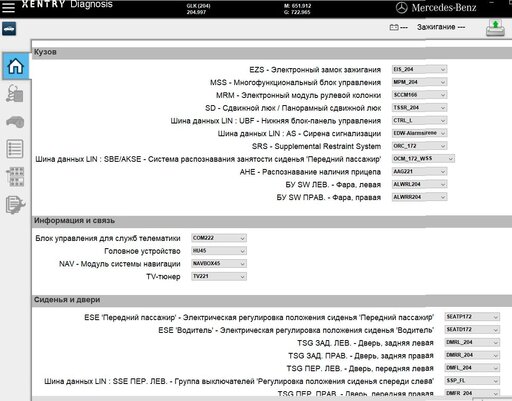512x401 pixels.
Task: Open the SRS ORC_172 dropdown
Action: click(x=419, y=146)
